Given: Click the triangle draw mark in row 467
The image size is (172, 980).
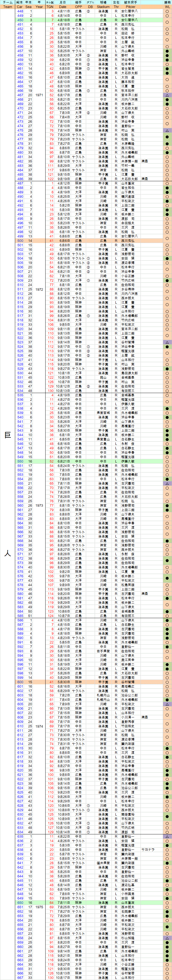Looking at the screenshot, I should [167, 95].
